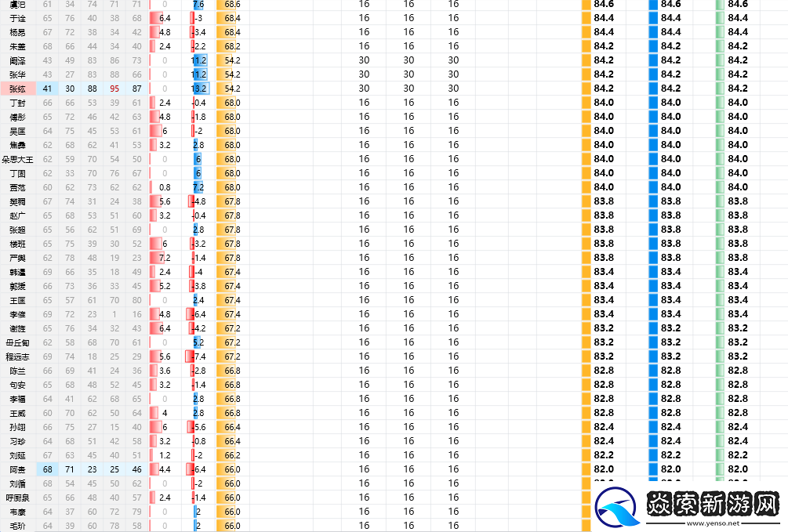The image size is (788, 532).
Task: Select the name cell 于诠
Action: tap(17, 18)
